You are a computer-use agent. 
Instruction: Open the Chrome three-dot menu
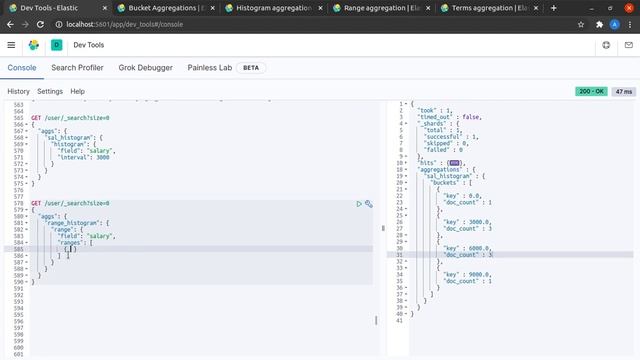point(630,24)
